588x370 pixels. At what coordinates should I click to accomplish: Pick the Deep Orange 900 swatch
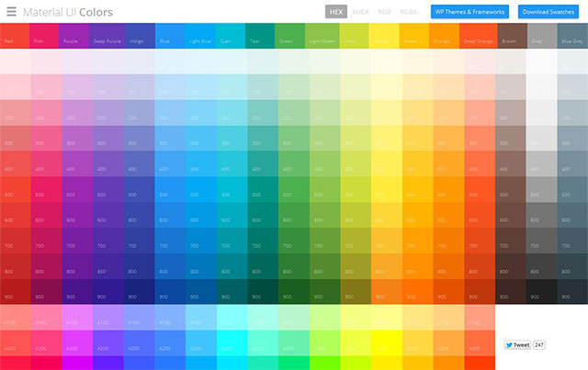(480, 292)
